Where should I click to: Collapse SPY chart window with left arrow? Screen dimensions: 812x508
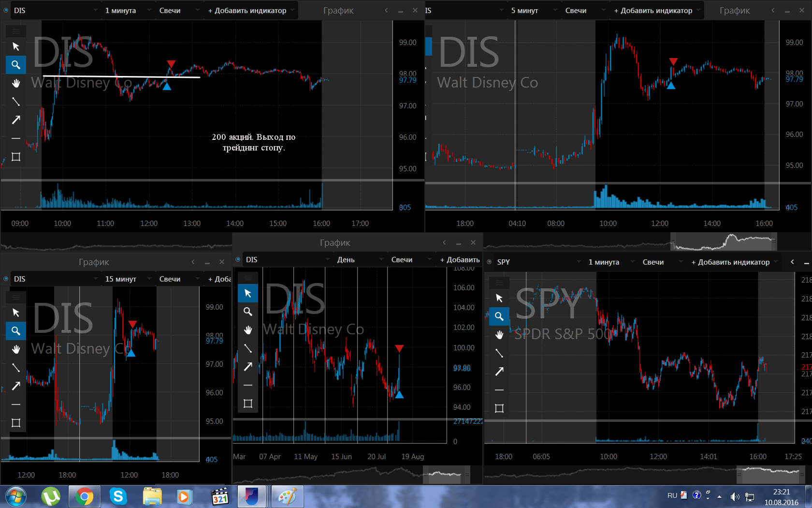pyautogui.click(x=792, y=262)
